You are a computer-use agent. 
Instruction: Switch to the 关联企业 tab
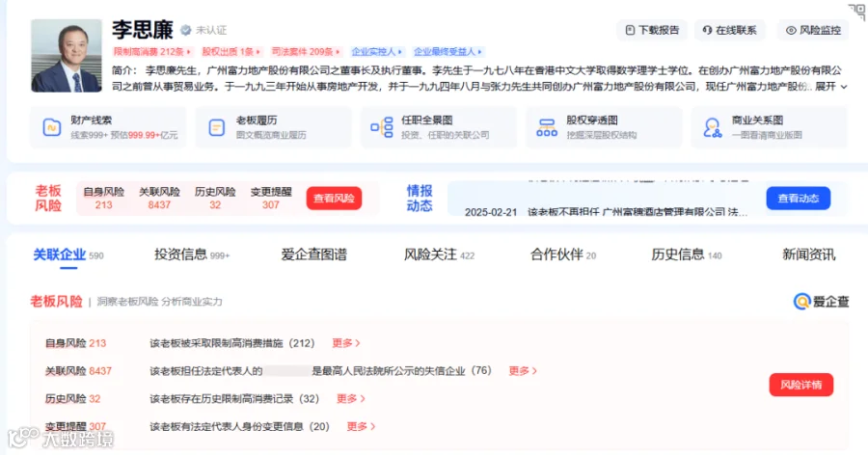68,254
